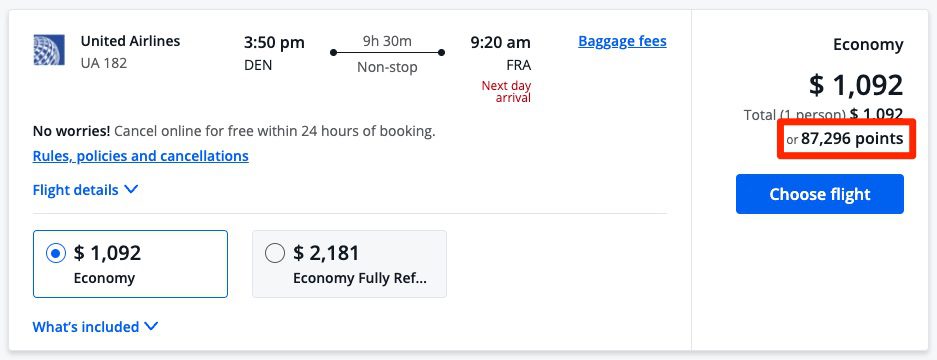Open the Baggage fees link
Screen dimensions: 937x360
point(622,41)
